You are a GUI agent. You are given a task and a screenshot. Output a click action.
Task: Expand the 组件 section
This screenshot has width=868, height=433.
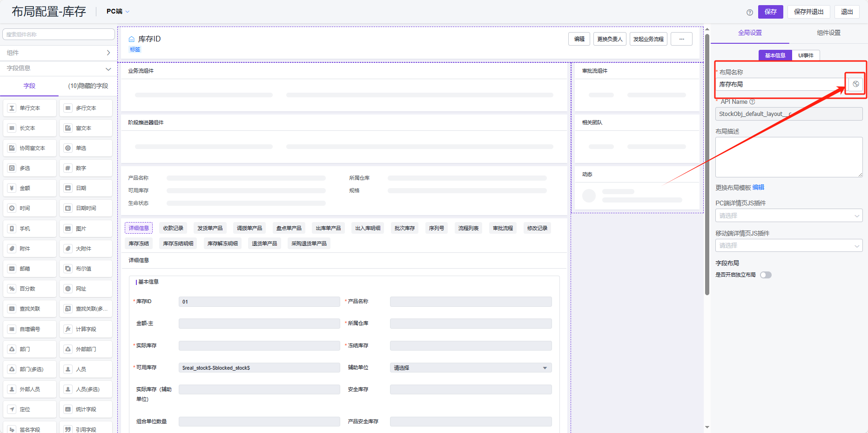pyautogui.click(x=59, y=53)
